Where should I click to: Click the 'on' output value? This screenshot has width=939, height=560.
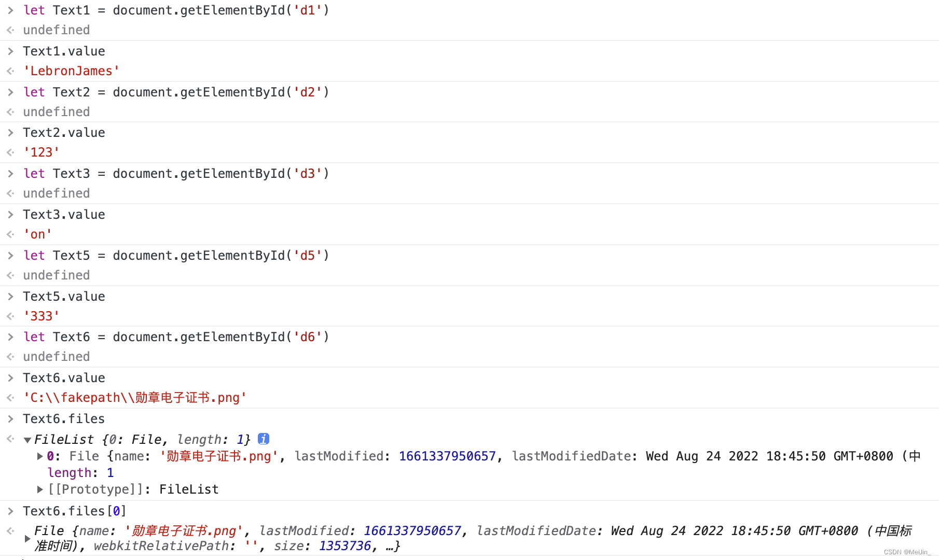click(x=37, y=234)
